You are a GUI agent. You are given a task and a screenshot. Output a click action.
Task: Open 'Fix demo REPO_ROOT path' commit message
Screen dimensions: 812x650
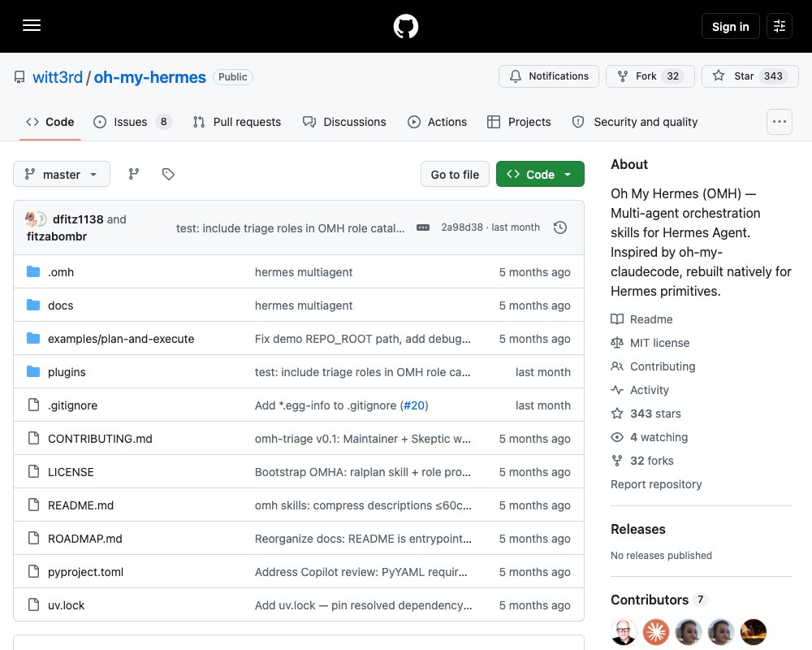[x=362, y=339]
